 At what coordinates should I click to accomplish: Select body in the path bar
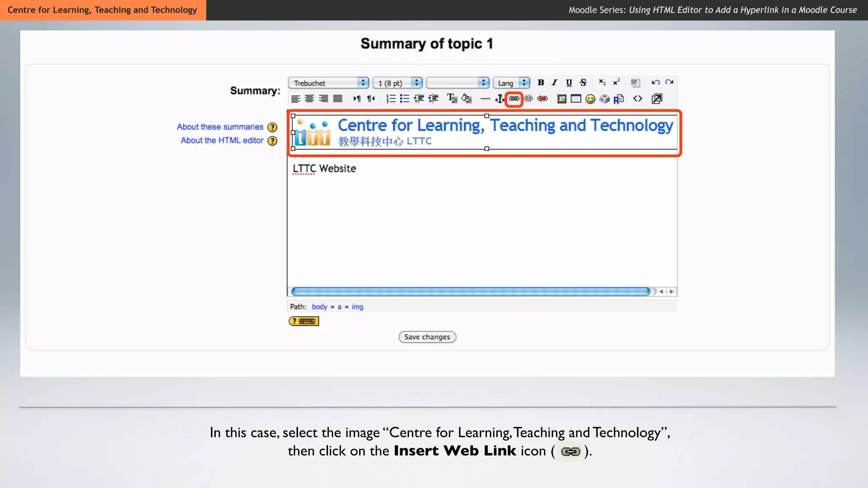[320, 306]
